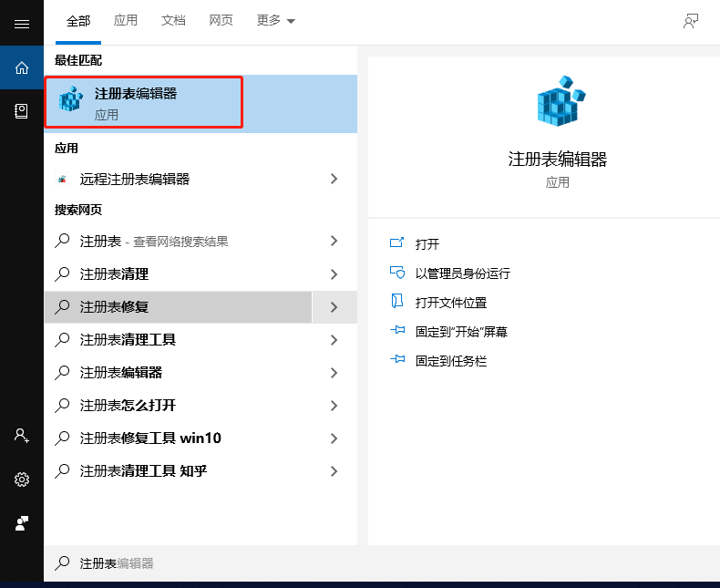Image resolution: width=720 pixels, height=588 pixels.
Task: Open the hamburger menu icon
Action: click(22, 24)
